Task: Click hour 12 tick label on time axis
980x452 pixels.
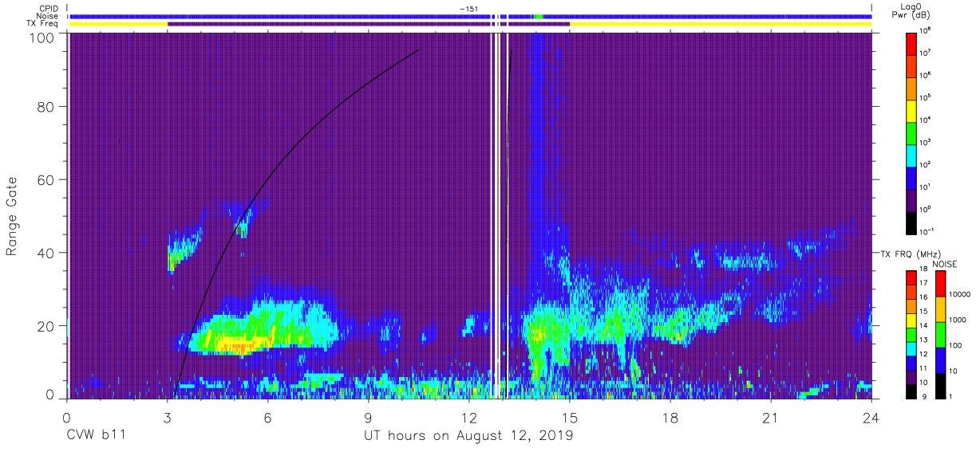Action: [469, 418]
